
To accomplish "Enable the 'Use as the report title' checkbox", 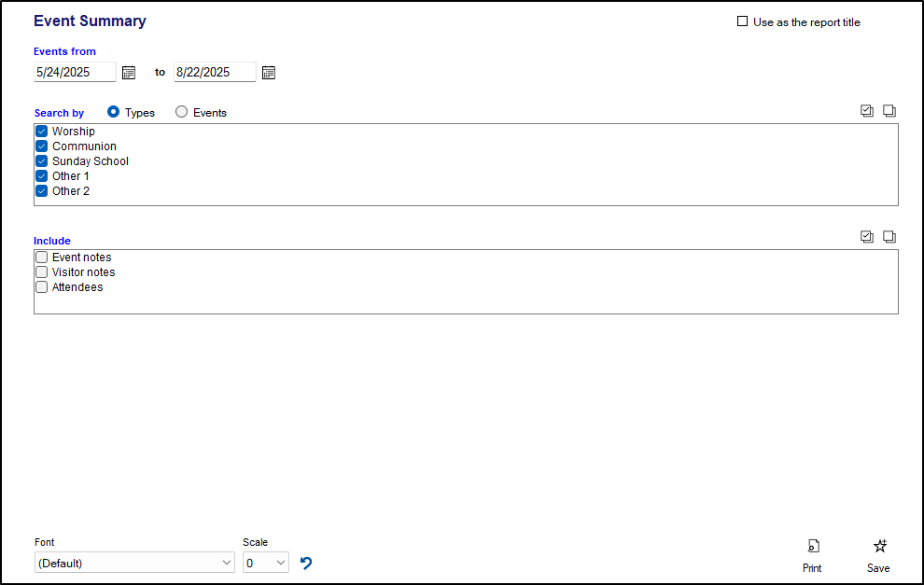I will [742, 21].
